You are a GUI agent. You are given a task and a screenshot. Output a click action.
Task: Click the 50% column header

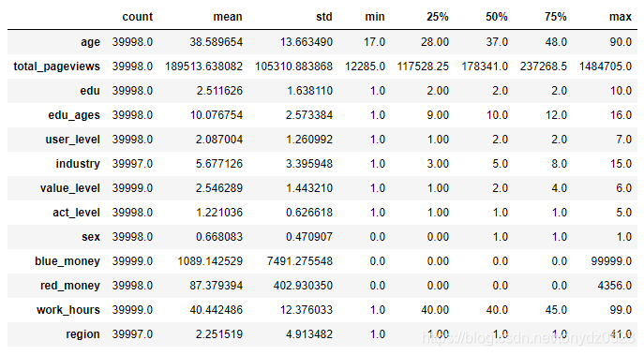[496, 17]
